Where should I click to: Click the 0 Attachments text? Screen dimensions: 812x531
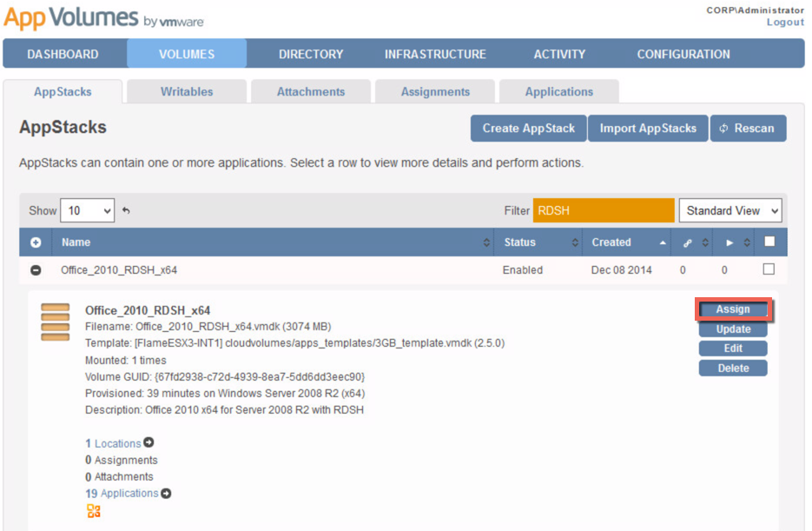119,476
